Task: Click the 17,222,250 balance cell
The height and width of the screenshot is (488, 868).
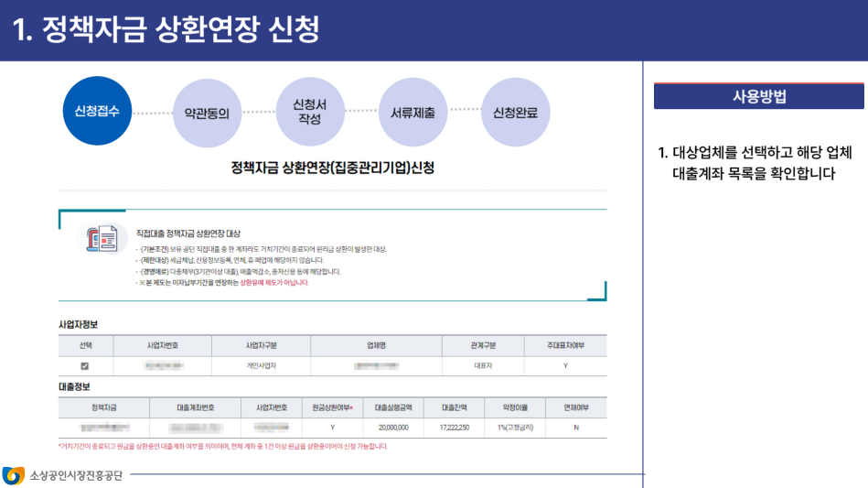Action: click(455, 428)
